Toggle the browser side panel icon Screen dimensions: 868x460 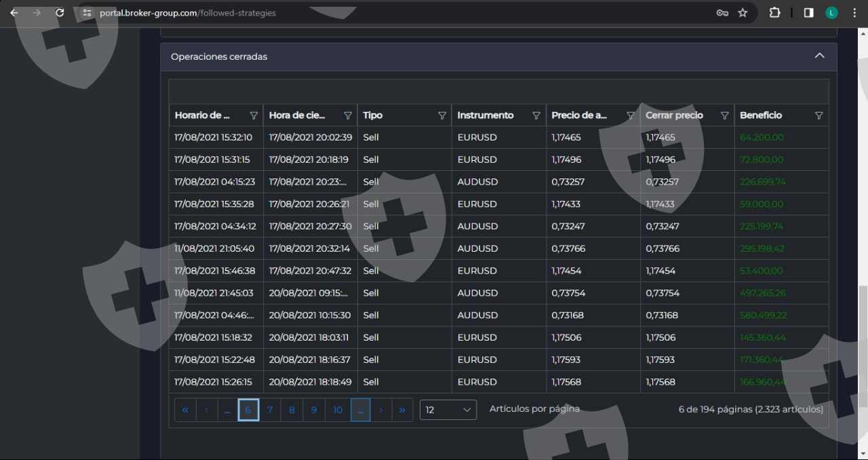tap(808, 13)
